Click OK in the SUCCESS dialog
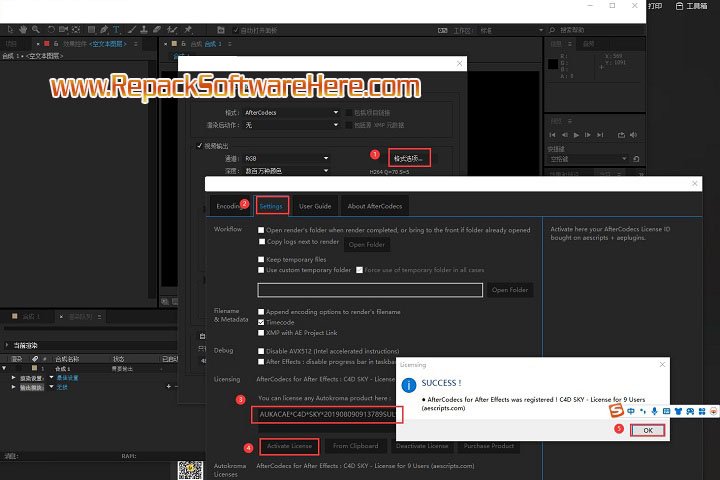 (647, 430)
